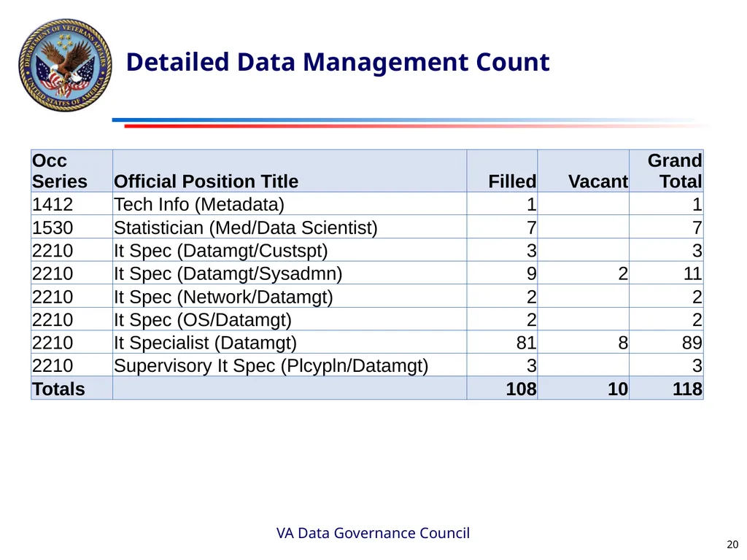Select the Filled value '7' for Statistician
747x560 pixels.
(x=502, y=227)
